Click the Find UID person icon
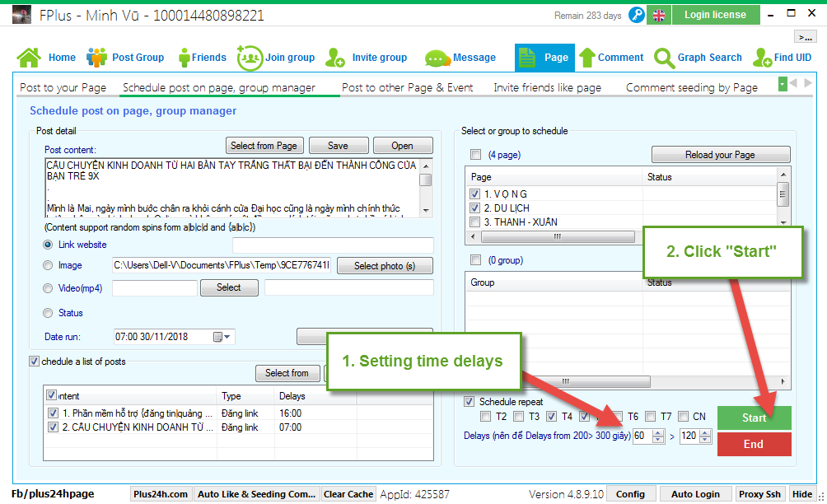The height and width of the screenshot is (504, 827). click(763, 58)
